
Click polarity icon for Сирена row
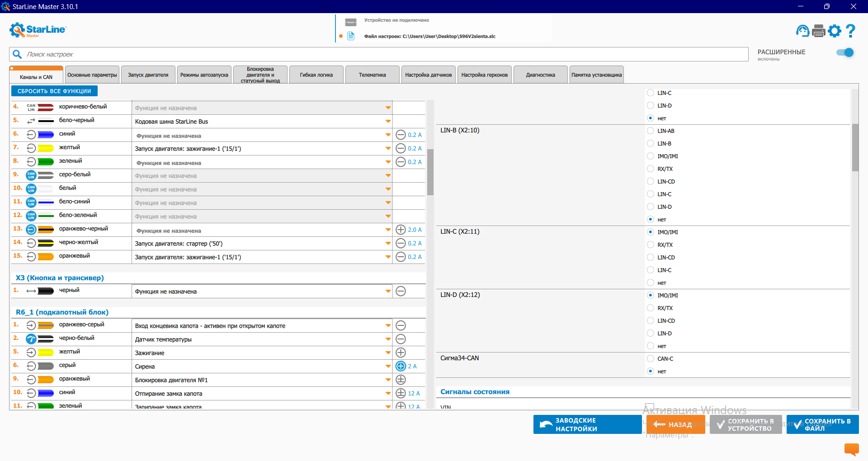pos(401,366)
